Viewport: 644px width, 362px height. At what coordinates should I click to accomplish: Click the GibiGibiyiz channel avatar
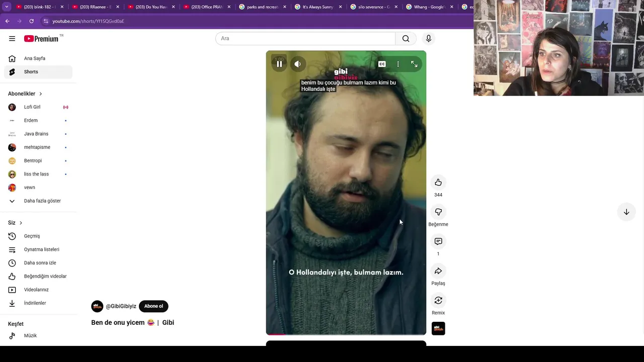click(97, 306)
